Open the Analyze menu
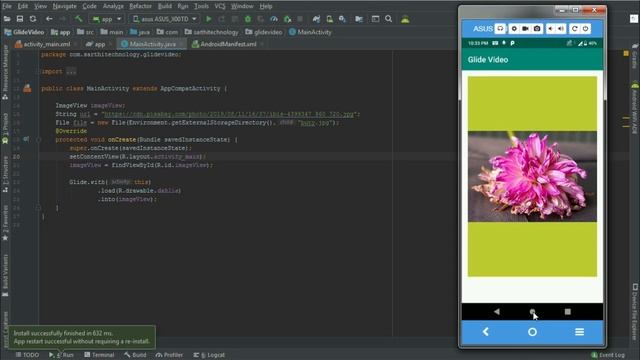 pos(113,6)
